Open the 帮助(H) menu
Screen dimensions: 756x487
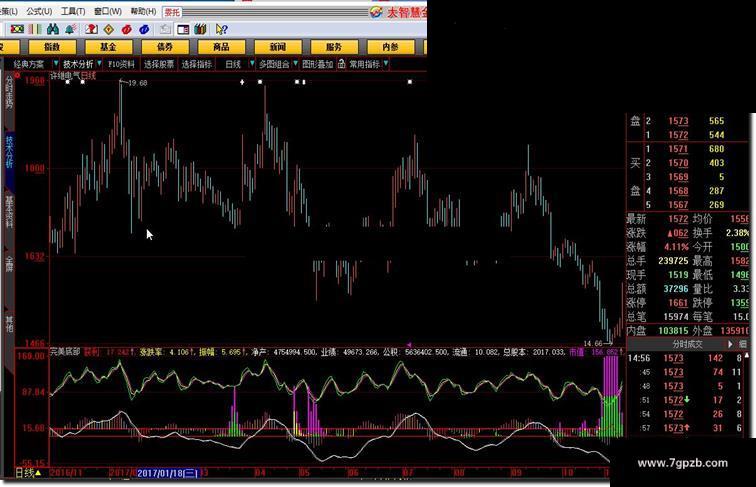(x=143, y=11)
